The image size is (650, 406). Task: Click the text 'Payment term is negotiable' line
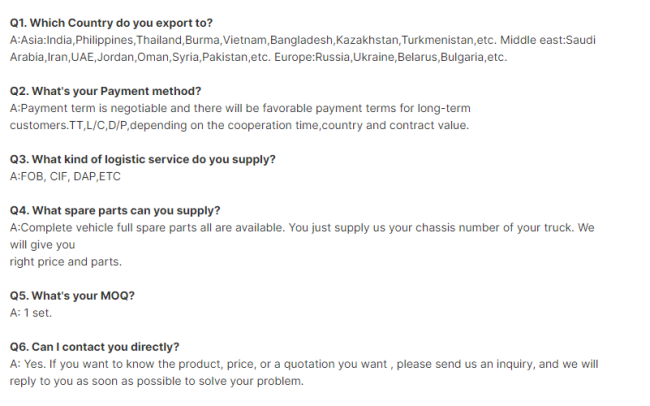point(240,109)
